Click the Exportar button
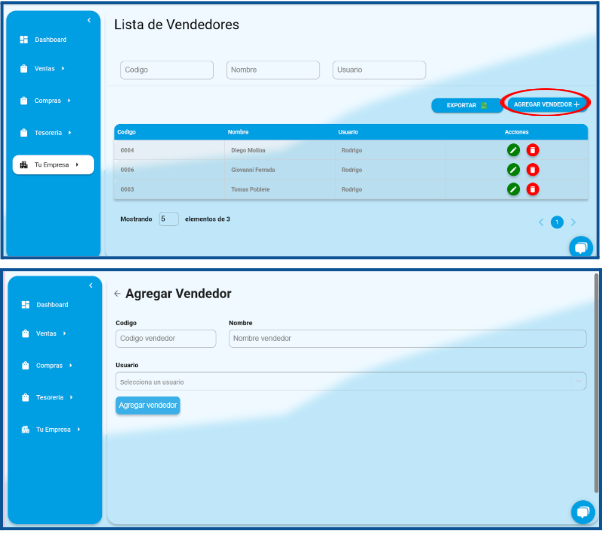Screen dimensions: 604x534 (x=466, y=104)
